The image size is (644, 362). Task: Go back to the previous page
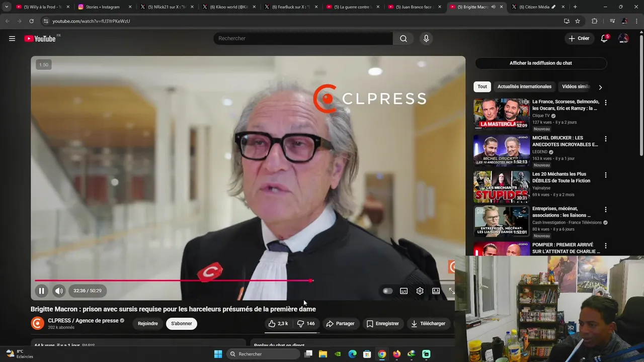[x=8, y=21]
